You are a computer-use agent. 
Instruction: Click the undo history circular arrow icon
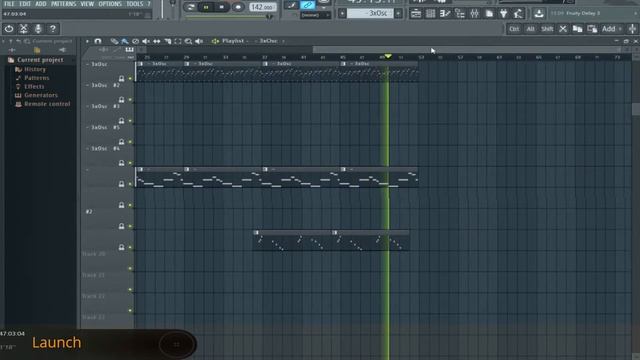click(x=9, y=29)
